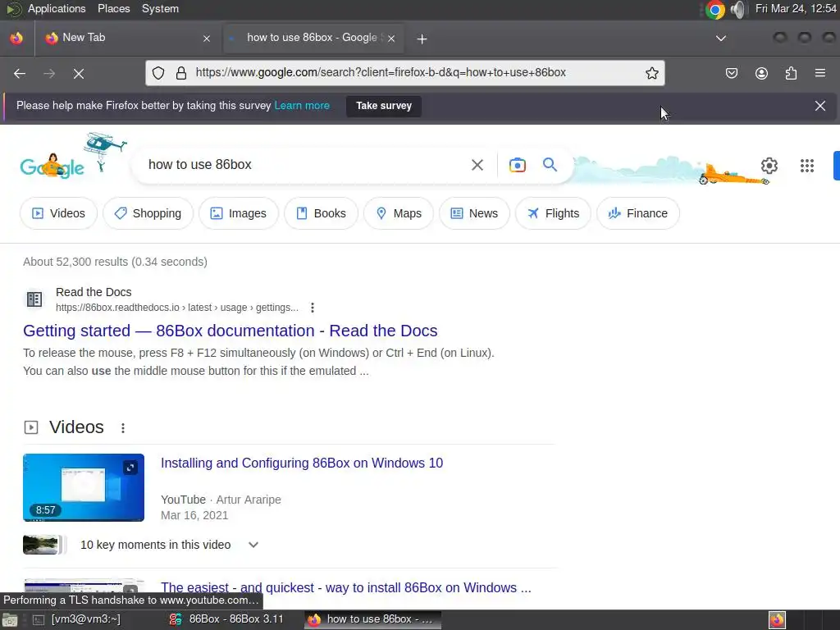Image resolution: width=840 pixels, height=630 pixels.
Task: Switch to the New Tab tab
Action: click(x=127, y=38)
